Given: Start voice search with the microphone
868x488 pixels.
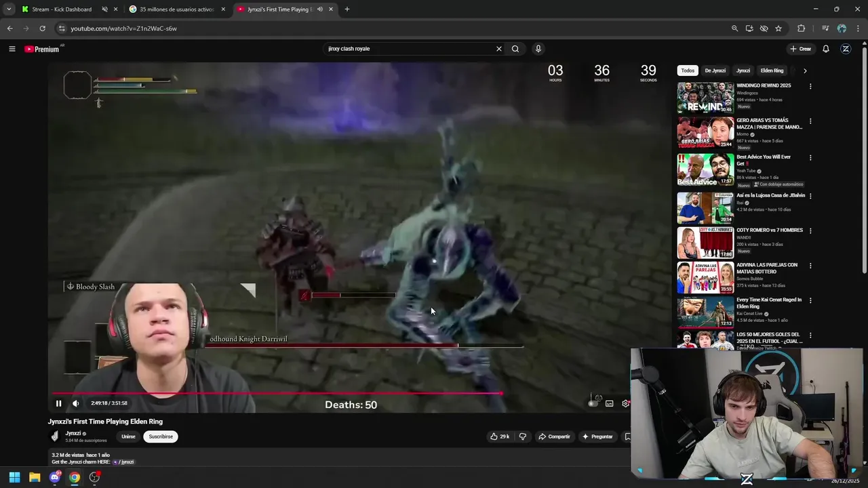Looking at the screenshot, I should [538, 49].
